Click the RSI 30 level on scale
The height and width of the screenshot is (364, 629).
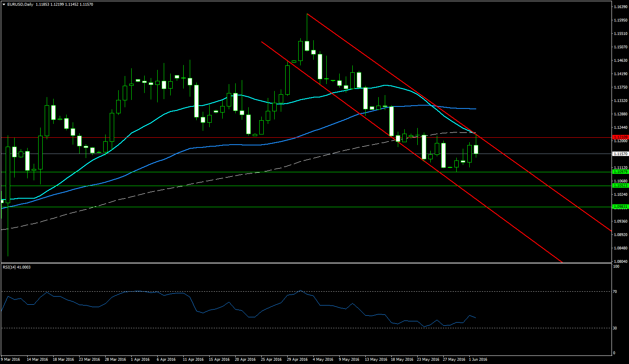[x=615, y=328]
